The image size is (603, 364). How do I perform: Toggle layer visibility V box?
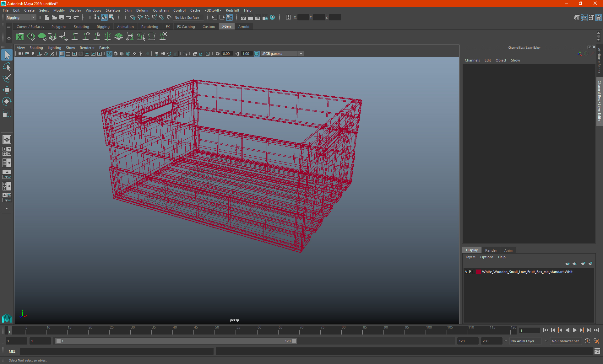pyautogui.click(x=466, y=272)
